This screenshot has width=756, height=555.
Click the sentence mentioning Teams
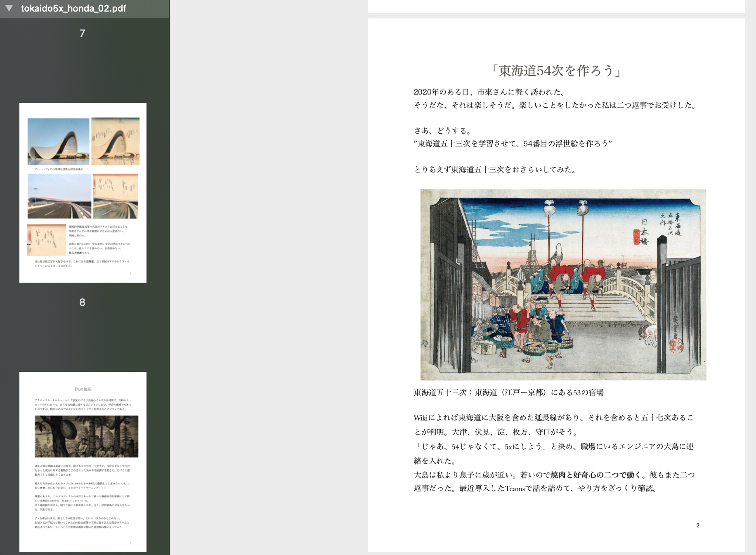pos(558,489)
